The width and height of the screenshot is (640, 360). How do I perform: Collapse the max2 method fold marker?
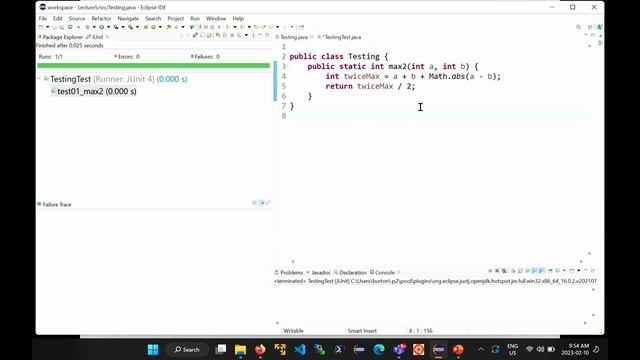(x=287, y=66)
